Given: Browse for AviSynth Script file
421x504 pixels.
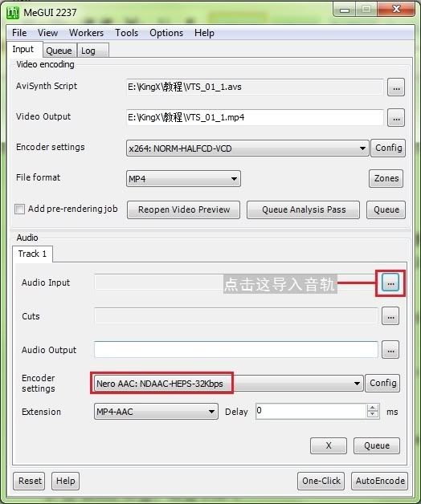Looking at the screenshot, I should pyautogui.click(x=396, y=87).
